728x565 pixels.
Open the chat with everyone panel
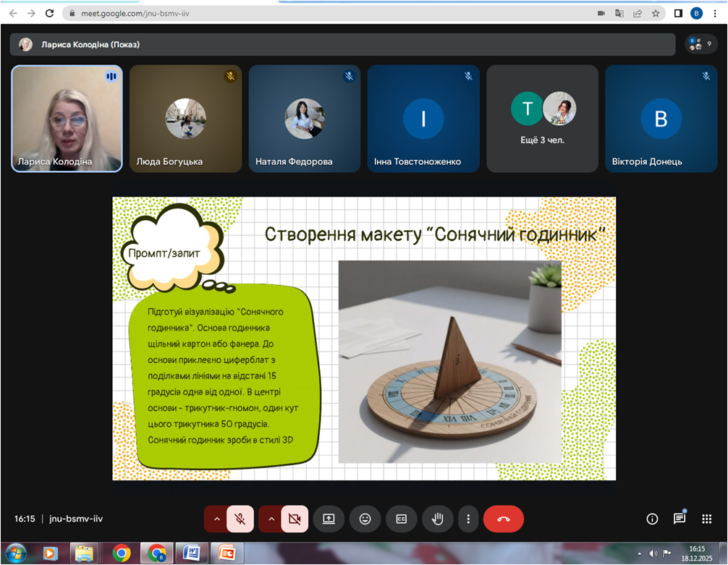[x=679, y=519]
